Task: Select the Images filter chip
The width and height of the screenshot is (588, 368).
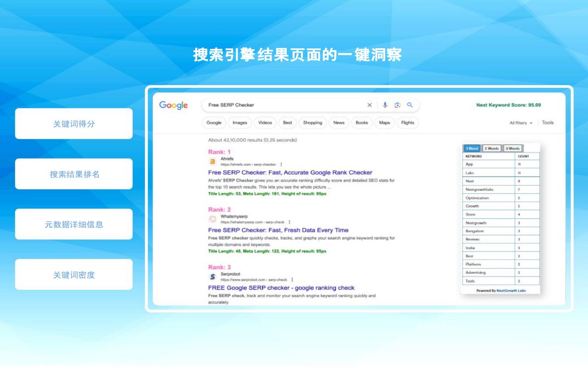Action: click(240, 123)
